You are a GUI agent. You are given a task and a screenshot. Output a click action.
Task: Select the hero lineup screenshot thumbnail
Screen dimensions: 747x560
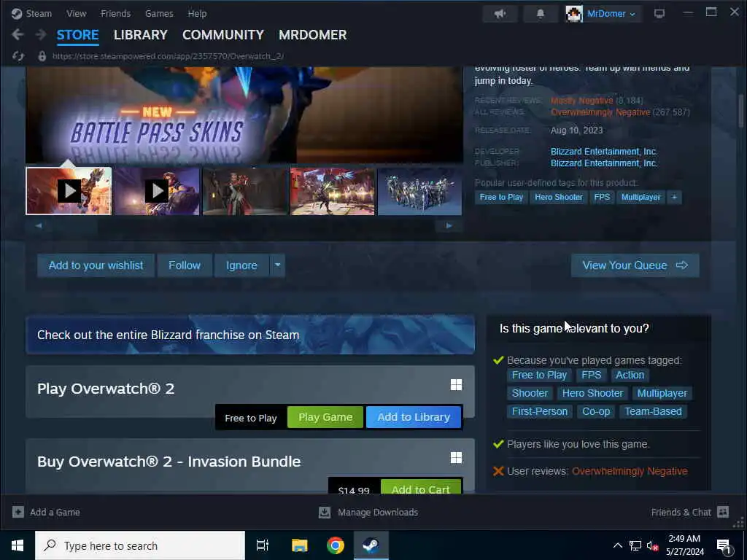point(420,191)
